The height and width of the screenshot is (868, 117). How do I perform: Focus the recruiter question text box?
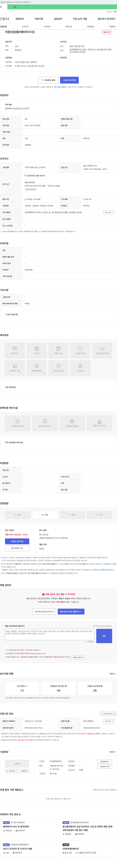50,634
